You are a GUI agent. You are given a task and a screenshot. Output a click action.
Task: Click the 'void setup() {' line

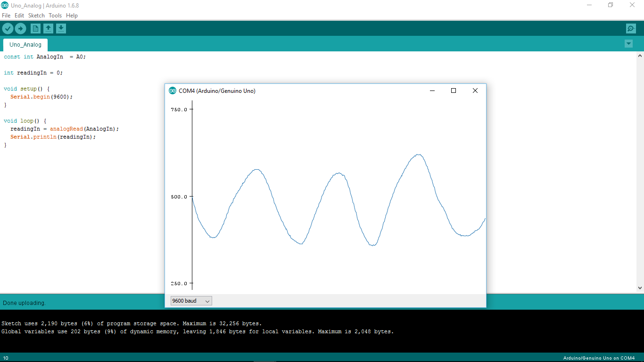coord(26,89)
